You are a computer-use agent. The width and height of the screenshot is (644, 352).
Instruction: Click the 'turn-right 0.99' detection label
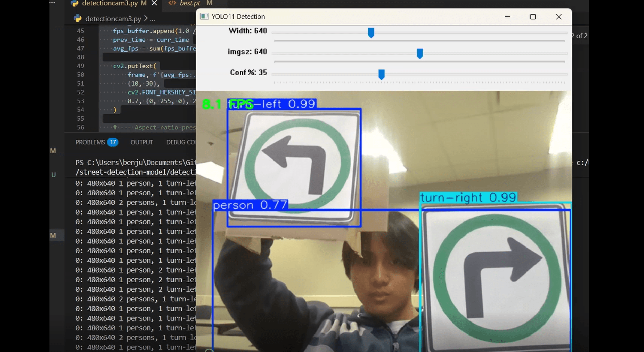coord(468,198)
